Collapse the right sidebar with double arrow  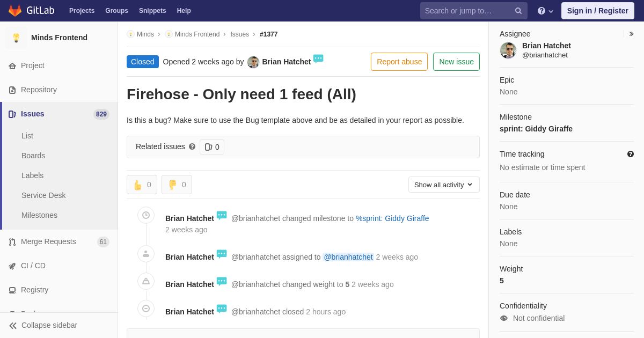pyautogui.click(x=631, y=34)
